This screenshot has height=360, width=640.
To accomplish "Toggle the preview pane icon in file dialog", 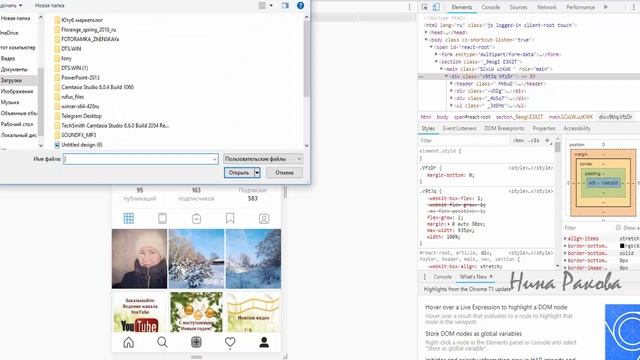I will pyautogui.click(x=285, y=6).
